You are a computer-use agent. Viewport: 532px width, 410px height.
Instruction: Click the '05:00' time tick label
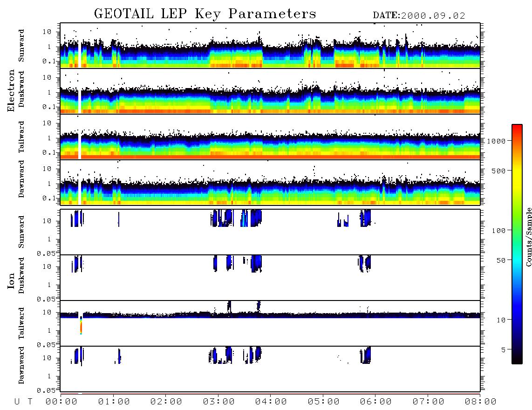pos(323,402)
